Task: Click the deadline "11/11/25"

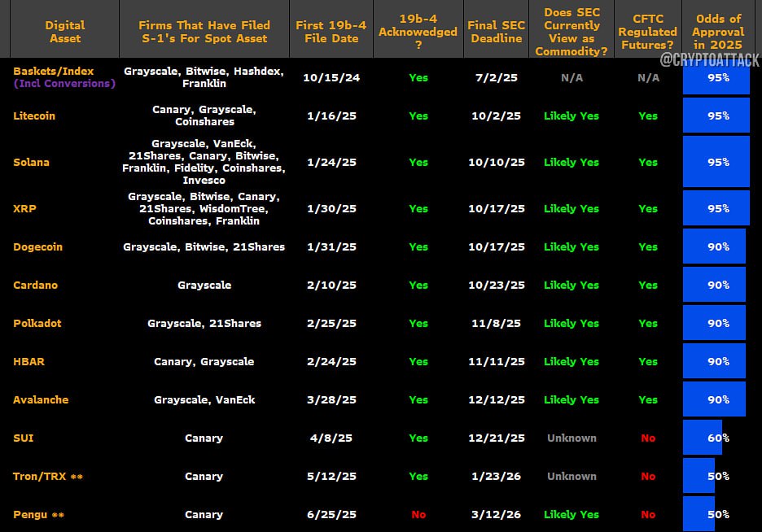Action: 496,362
